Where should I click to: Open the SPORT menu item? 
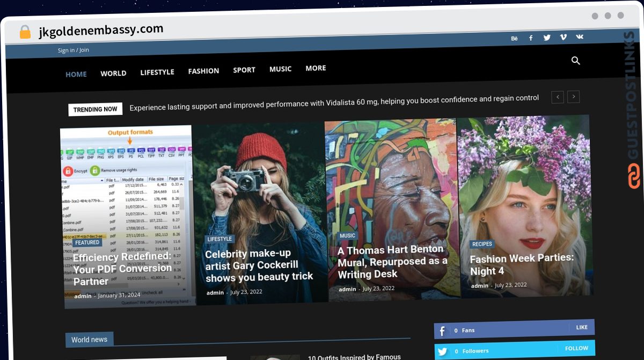(244, 70)
